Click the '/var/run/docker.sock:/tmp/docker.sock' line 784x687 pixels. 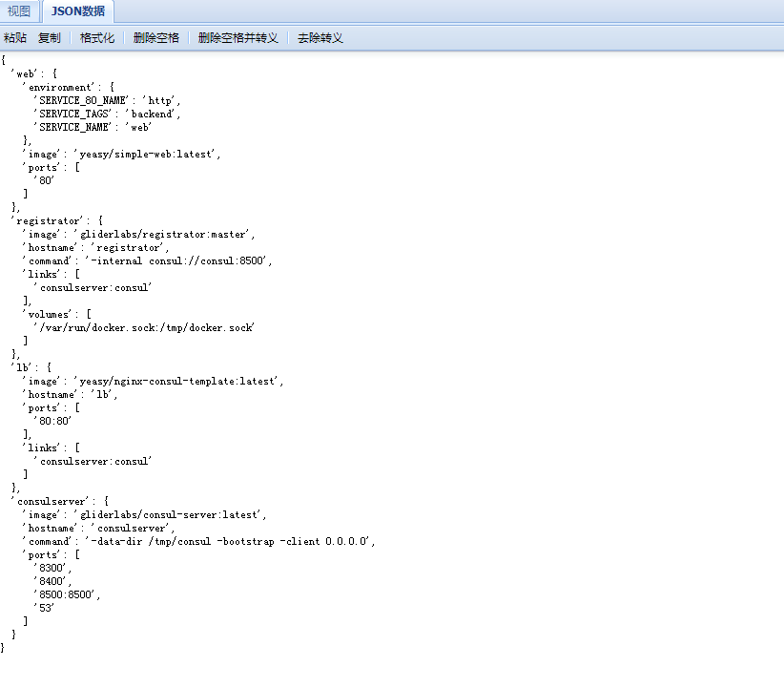(144, 327)
